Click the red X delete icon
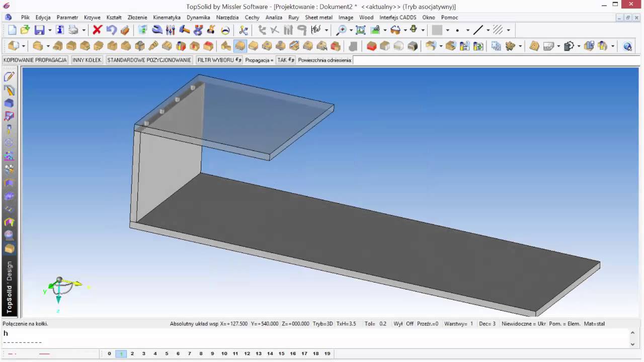This screenshot has width=644, height=362. point(98,30)
